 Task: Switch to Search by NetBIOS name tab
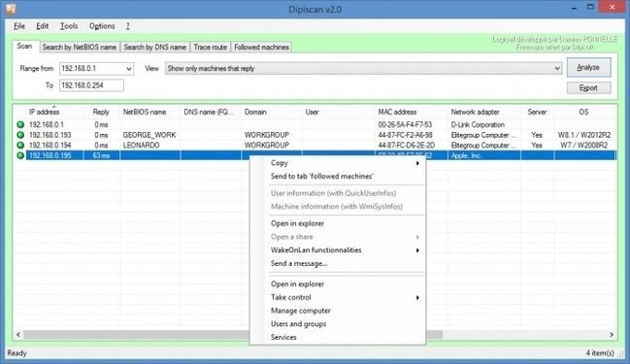pos(80,47)
